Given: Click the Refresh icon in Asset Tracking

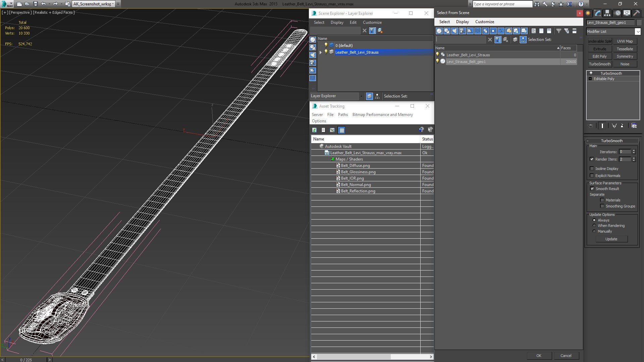Looking at the screenshot, I should [314, 130].
